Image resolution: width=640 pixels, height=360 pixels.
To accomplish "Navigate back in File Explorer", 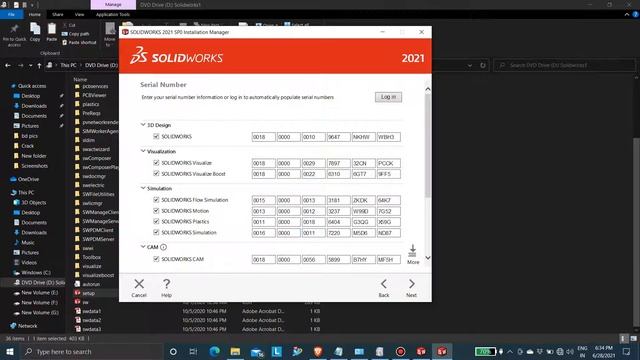I will 8,65.
